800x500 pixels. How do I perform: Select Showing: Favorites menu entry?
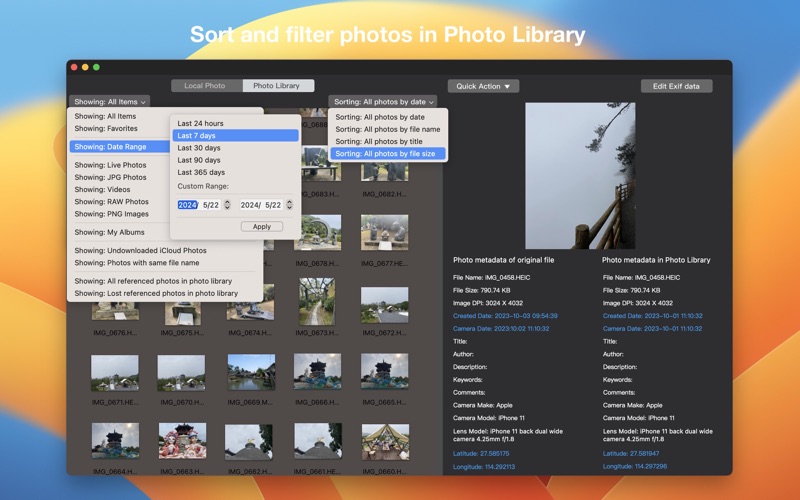click(x=106, y=129)
